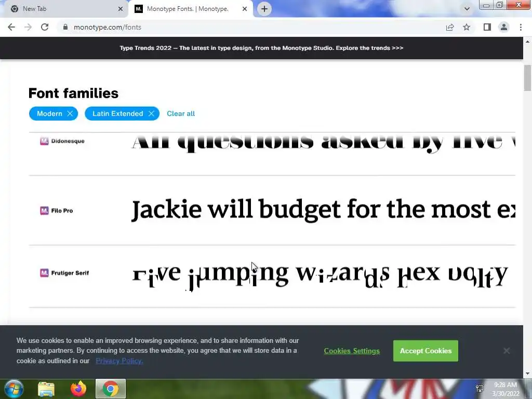
Task: Remove the Latin Extended filter chip
Action: tap(151, 114)
